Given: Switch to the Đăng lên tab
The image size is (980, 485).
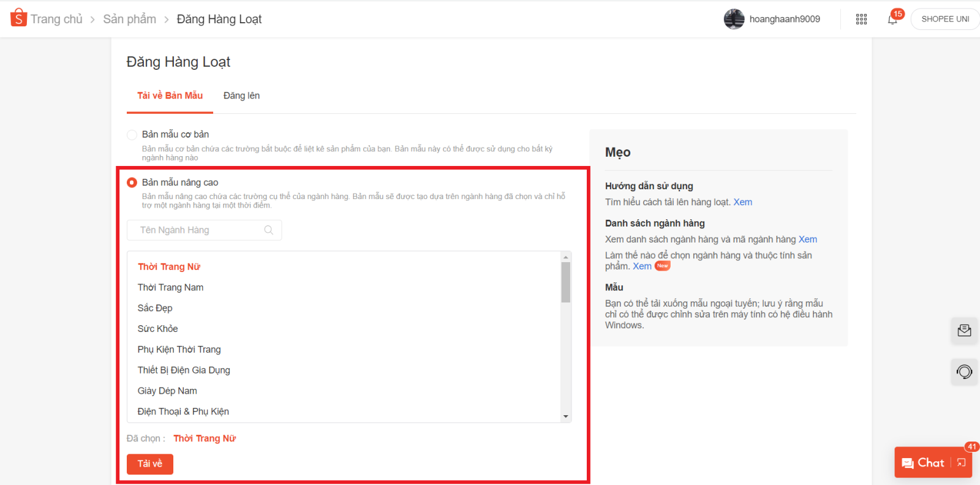Looking at the screenshot, I should click(x=241, y=96).
